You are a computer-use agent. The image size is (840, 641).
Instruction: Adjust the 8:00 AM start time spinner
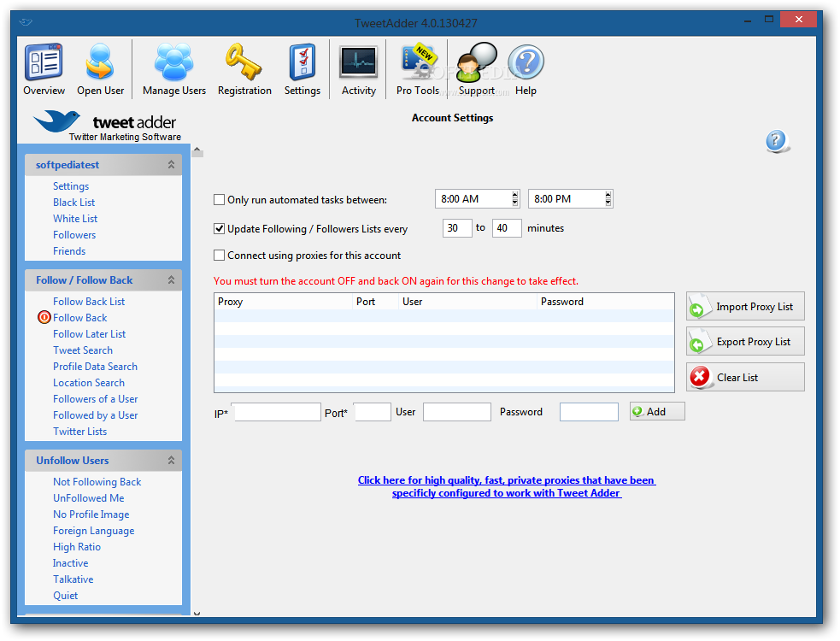coord(514,199)
